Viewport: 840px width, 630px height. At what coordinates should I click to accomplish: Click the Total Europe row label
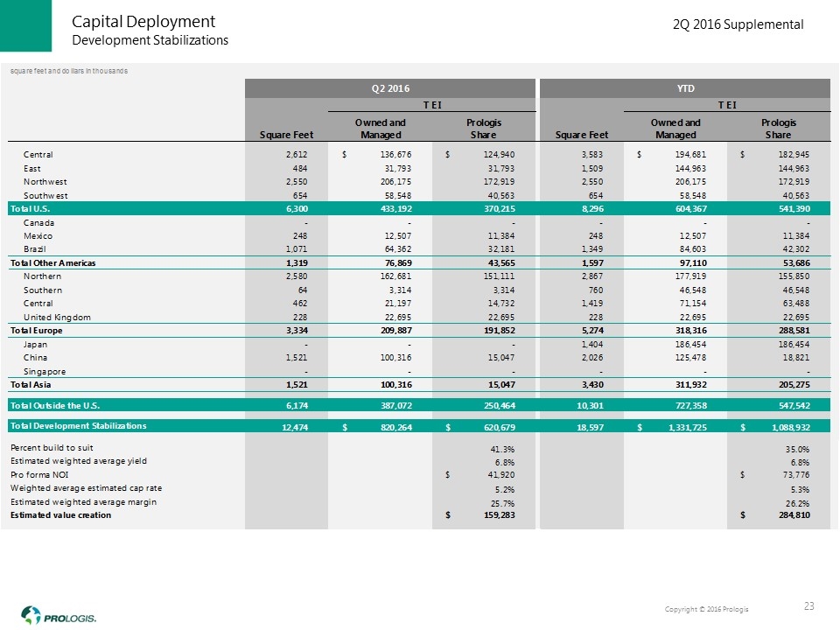click(x=38, y=331)
